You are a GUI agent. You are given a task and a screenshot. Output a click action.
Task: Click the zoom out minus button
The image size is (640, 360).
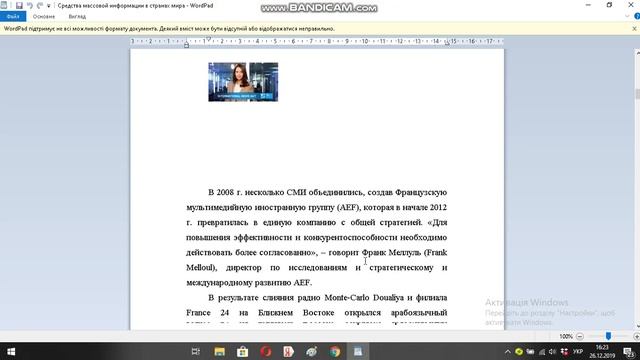pos(580,336)
